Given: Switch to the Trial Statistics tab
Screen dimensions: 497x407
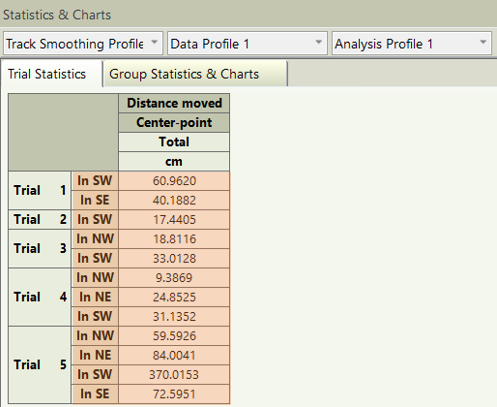Looking at the screenshot, I should coord(52,74).
